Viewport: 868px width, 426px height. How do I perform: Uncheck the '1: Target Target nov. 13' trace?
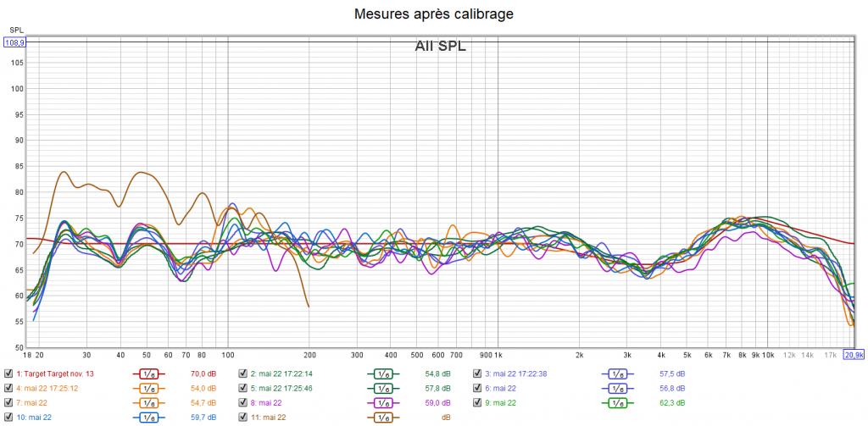(x=8, y=373)
